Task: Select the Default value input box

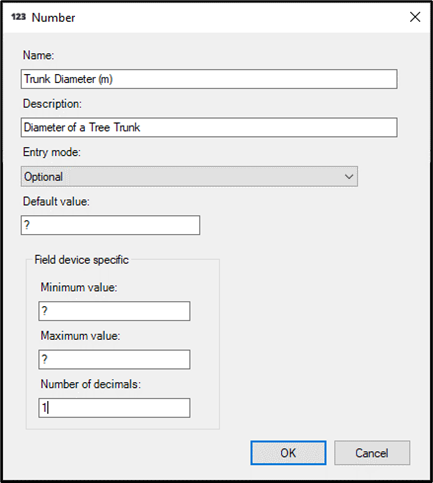Action: (110, 225)
